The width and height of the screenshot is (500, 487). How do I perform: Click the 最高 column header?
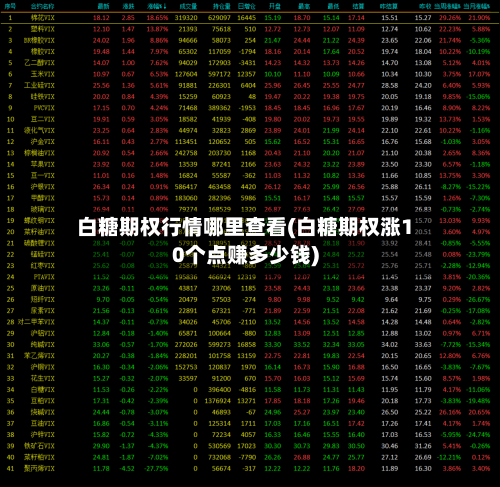pyautogui.click(x=304, y=6)
